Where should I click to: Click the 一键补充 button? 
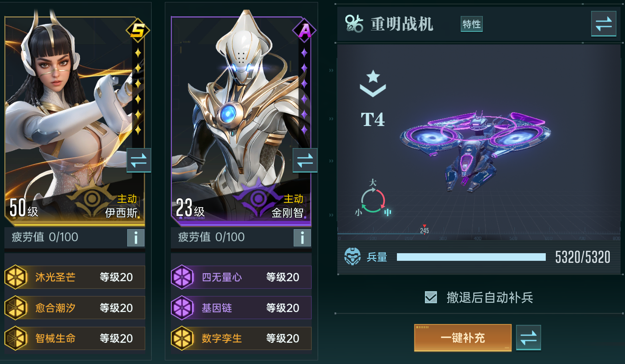click(463, 338)
